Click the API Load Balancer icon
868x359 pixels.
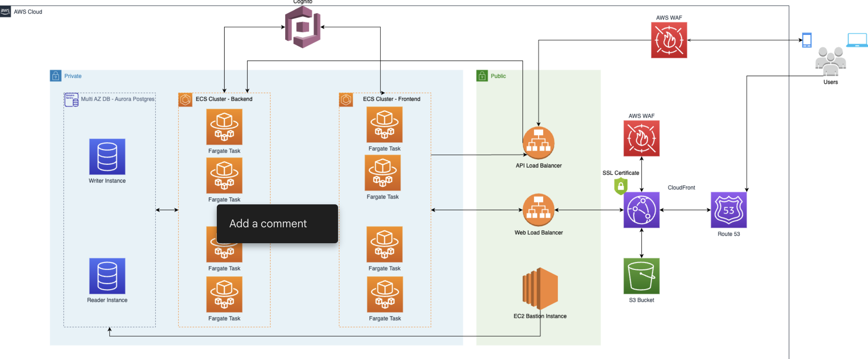point(539,143)
